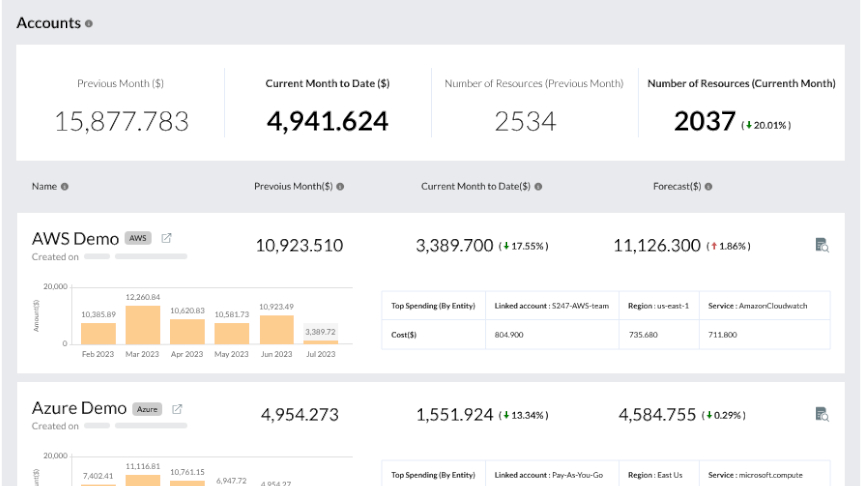Click info icon beside Name column header

64,187
